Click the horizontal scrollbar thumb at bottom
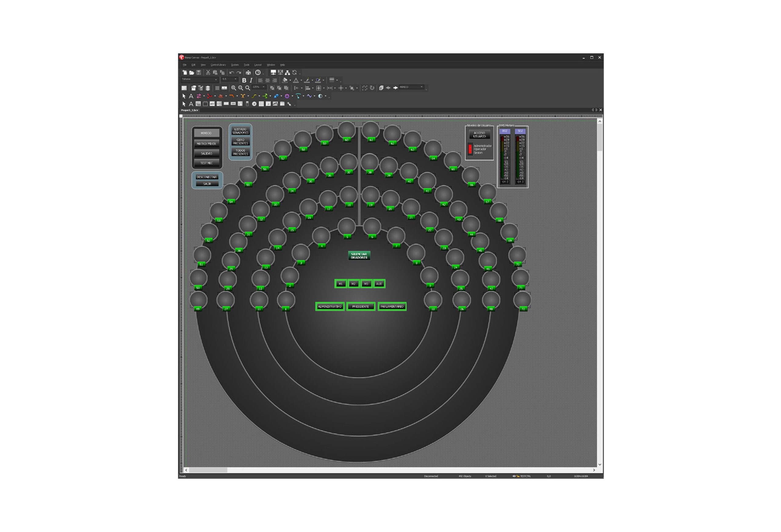781x532 pixels. tap(208, 470)
